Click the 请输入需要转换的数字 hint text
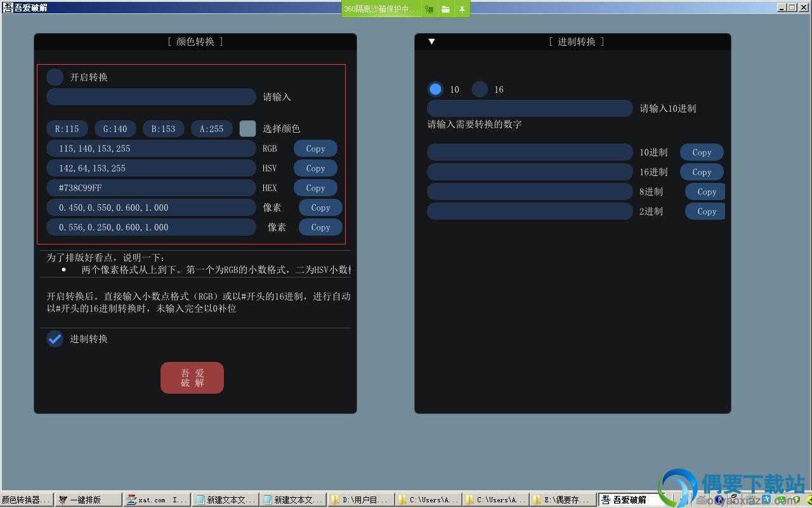This screenshot has width=812, height=508. point(475,124)
